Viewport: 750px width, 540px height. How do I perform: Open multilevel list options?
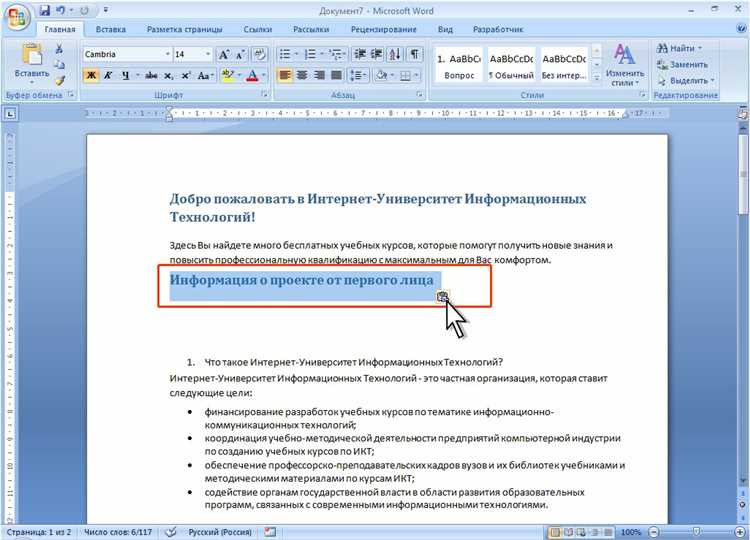click(337, 54)
